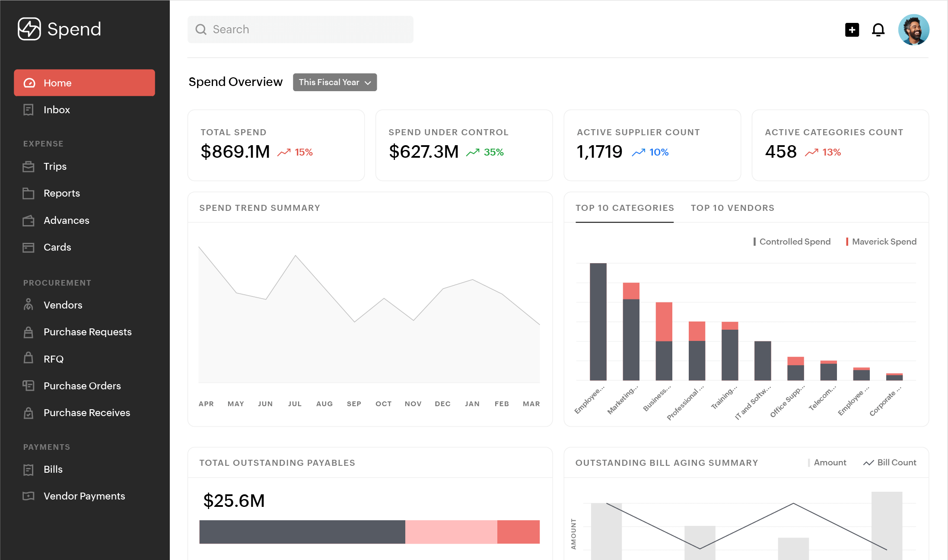Viewport: 948px width, 560px height.
Task: Click the dark segment of the payables bar
Action: click(x=302, y=531)
